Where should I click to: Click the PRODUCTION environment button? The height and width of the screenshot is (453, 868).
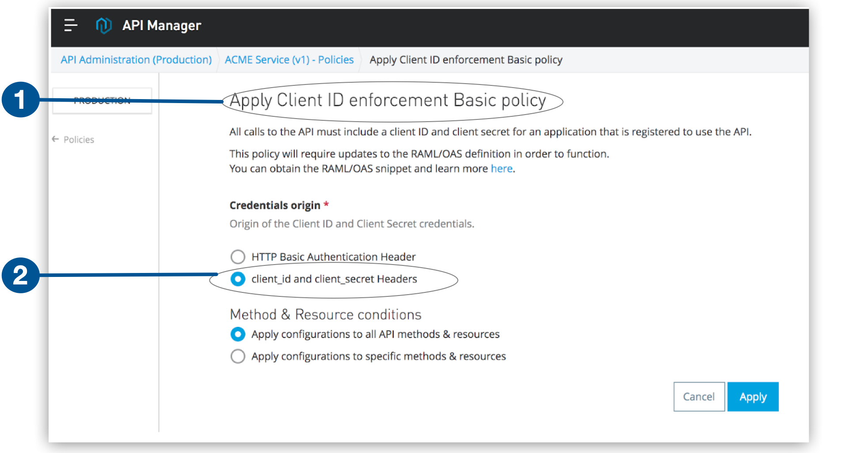click(x=102, y=100)
